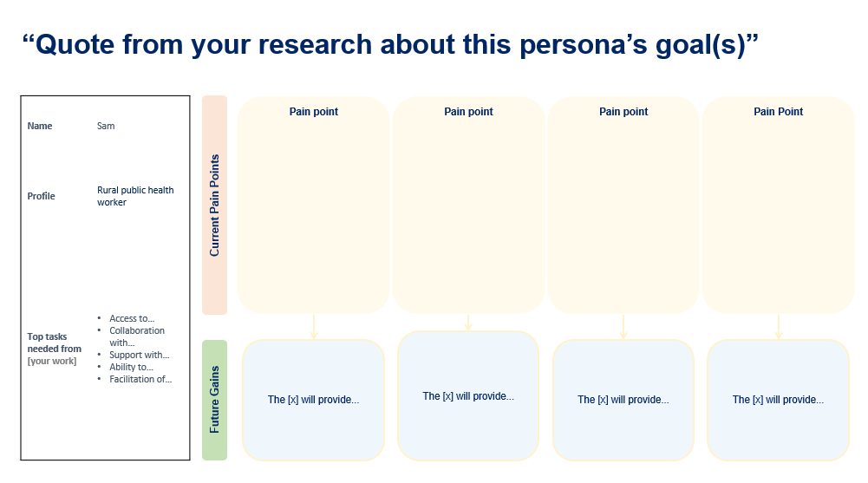Select the third 'Pain point' heading
The image size is (868, 483).
pyautogui.click(x=623, y=112)
